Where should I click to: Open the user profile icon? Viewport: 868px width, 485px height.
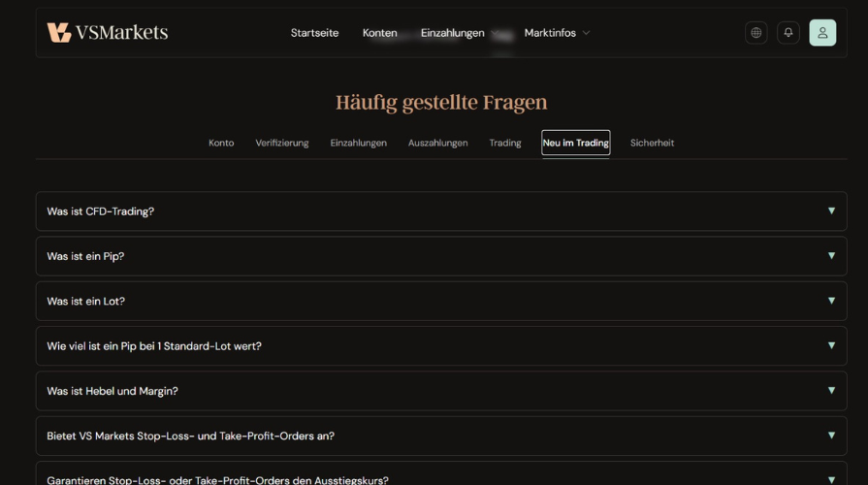[822, 32]
